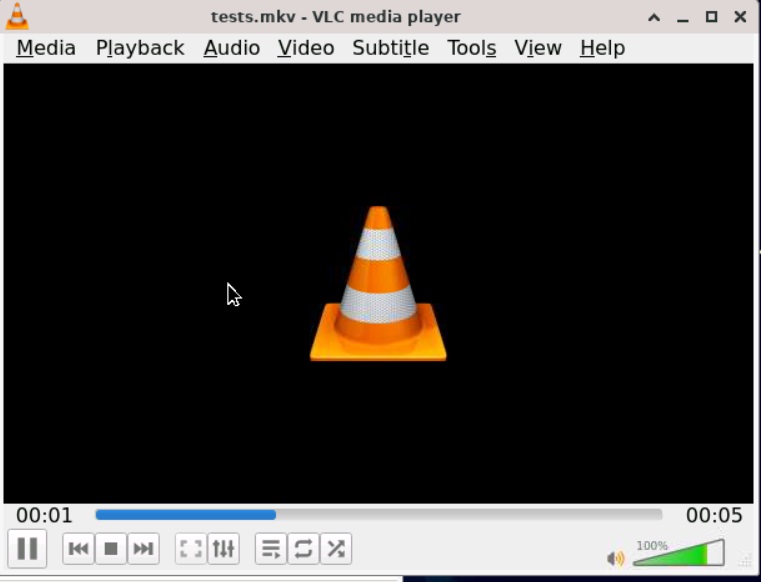Image resolution: width=761 pixels, height=582 pixels.
Task: Seek along the blue playback progress bar
Action: [379, 515]
